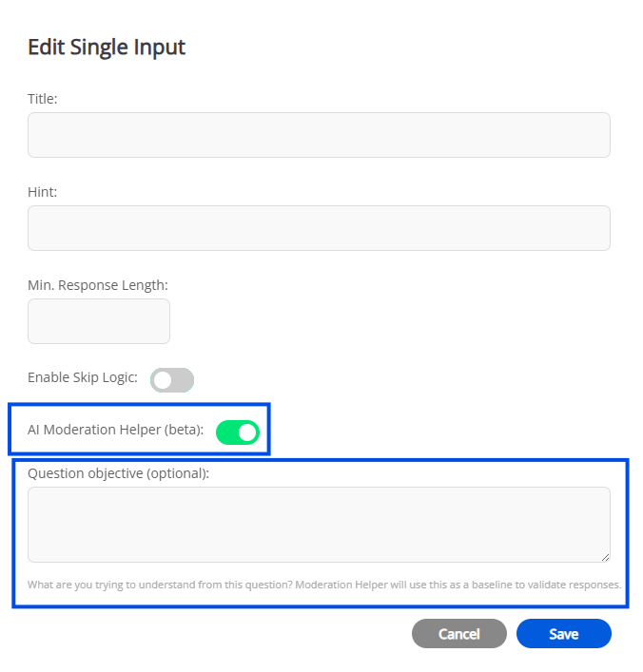Disable the AI Moderation Helper toggle

coord(238,432)
